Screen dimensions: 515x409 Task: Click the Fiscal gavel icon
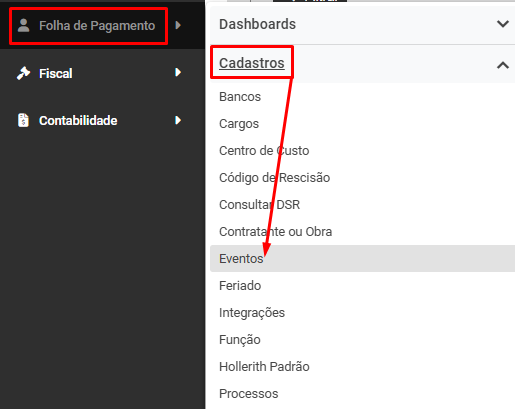click(x=23, y=73)
